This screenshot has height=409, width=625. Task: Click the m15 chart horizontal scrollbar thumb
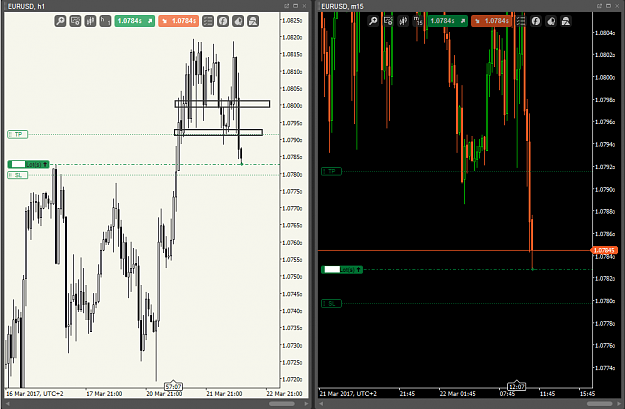(599, 404)
